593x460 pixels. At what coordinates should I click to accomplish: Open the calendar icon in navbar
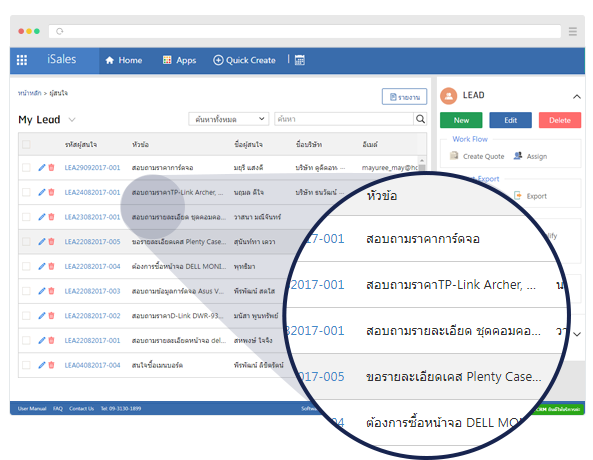[x=300, y=60]
